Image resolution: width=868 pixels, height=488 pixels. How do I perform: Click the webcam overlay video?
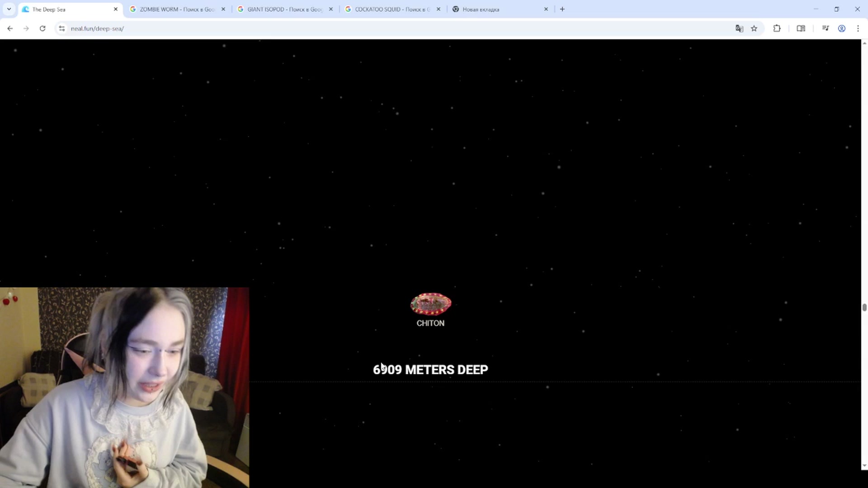click(124, 388)
